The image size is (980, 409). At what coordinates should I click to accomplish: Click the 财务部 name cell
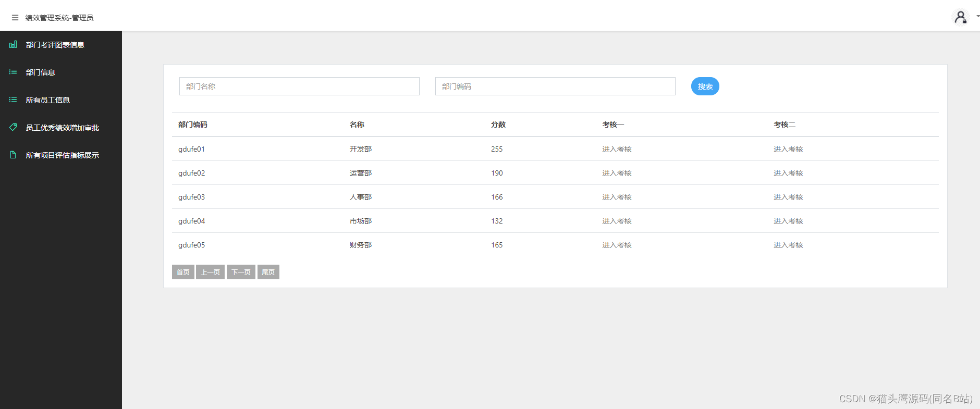coord(361,245)
